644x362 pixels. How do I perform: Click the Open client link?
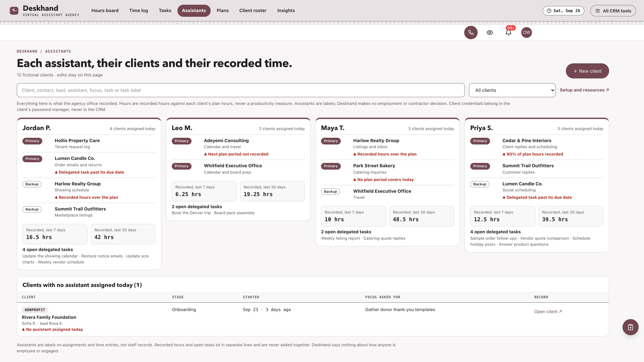tap(548, 312)
